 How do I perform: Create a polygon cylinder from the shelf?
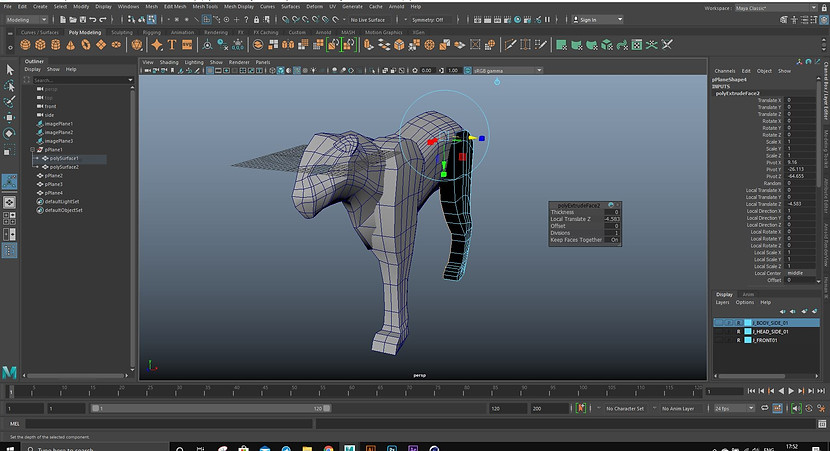click(x=56, y=45)
